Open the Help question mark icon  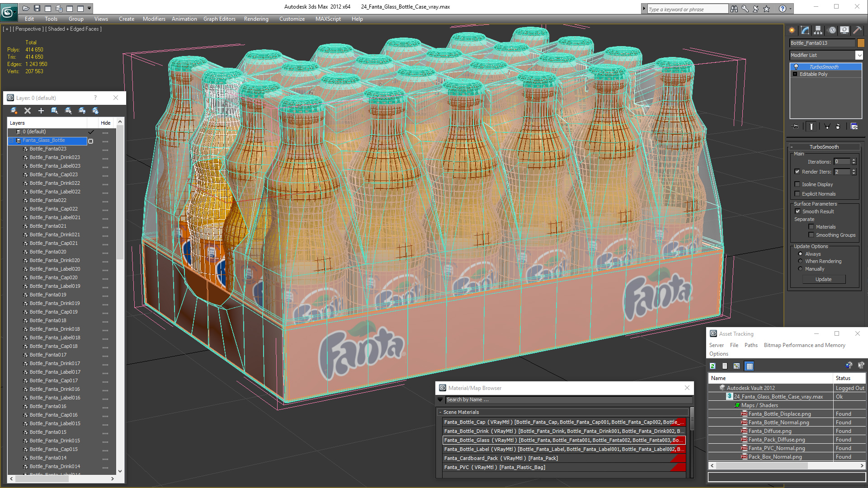[783, 9]
